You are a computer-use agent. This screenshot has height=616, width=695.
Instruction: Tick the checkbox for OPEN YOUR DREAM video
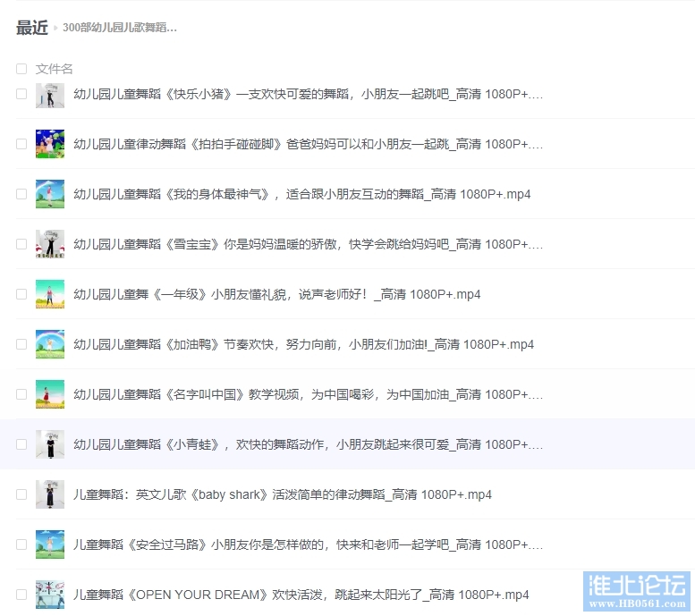tap(21, 595)
